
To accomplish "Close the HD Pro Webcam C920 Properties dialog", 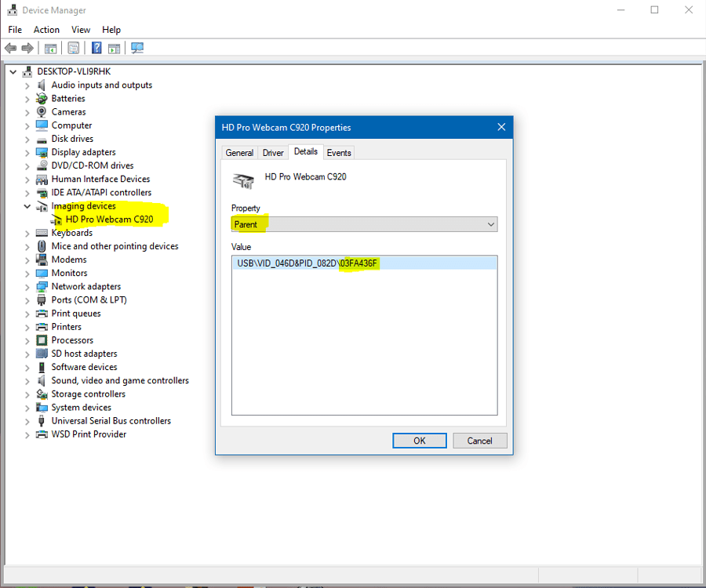I will (x=501, y=127).
